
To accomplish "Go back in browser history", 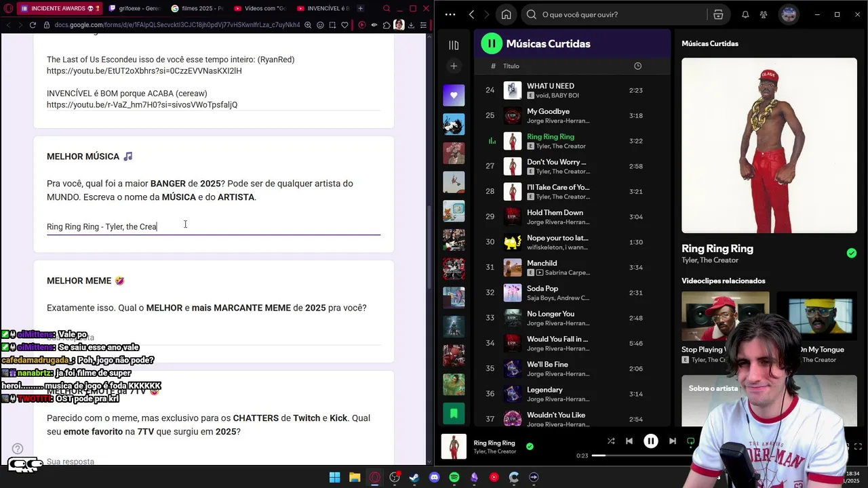I will tap(8, 25).
